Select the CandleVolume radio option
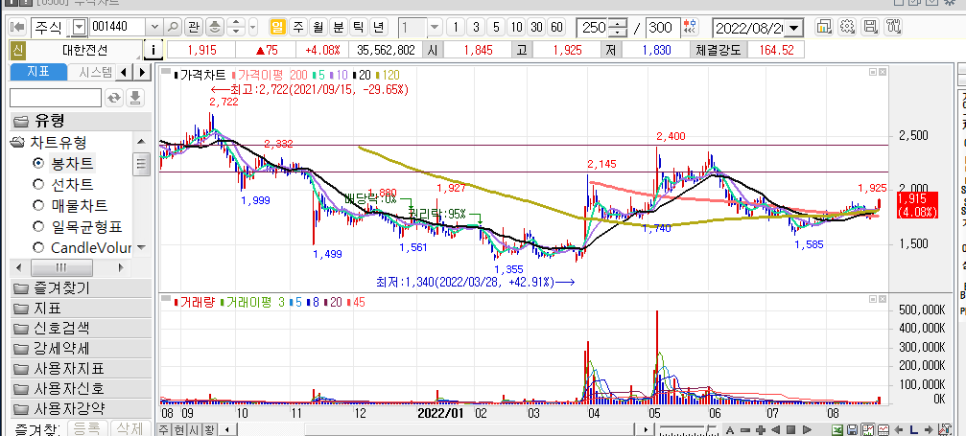 (38, 248)
